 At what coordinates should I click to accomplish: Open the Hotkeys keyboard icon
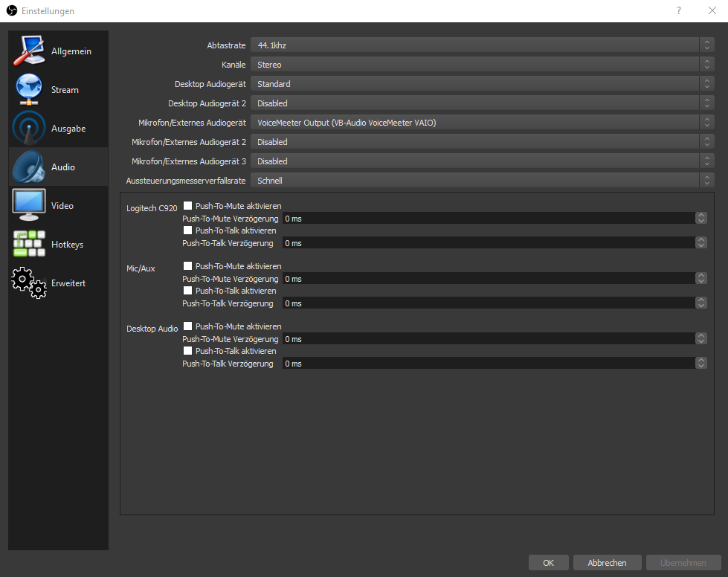pyautogui.click(x=29, y=244)
